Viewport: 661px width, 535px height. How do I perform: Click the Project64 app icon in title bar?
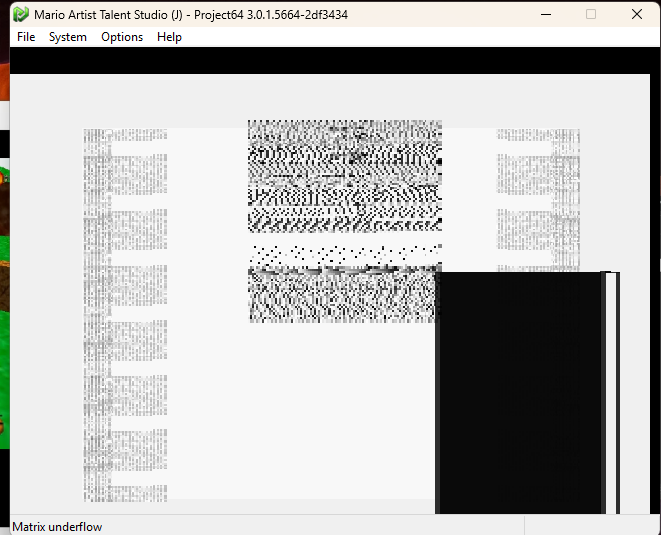click(x=21, y=14)
